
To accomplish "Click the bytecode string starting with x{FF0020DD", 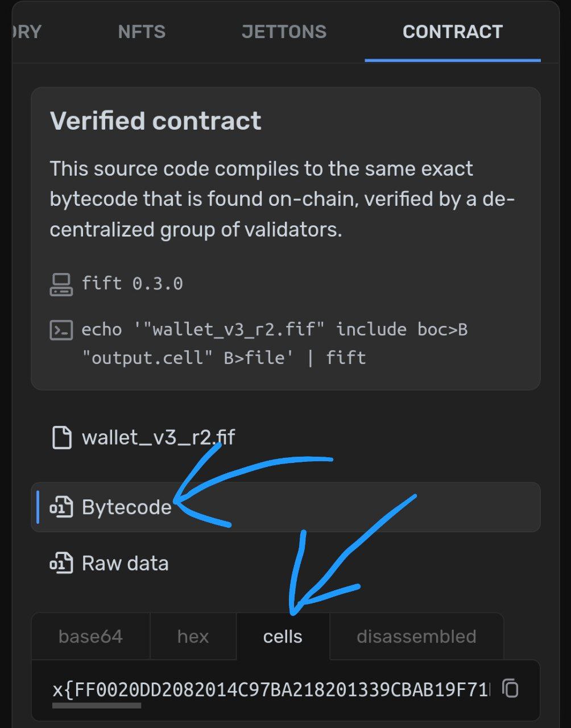I will [x=271, y=690].
